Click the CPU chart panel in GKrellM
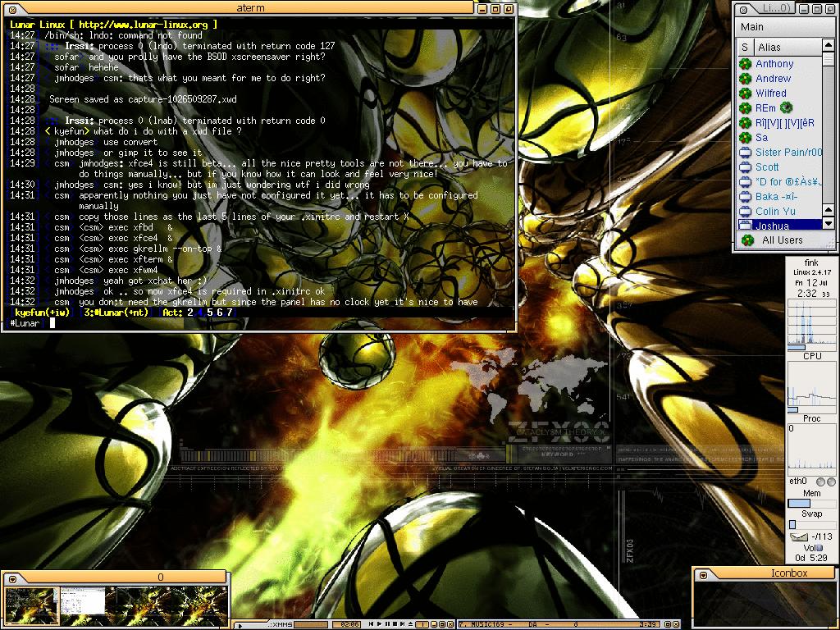Viewport: 840px width, 630px height. (811, 323)
